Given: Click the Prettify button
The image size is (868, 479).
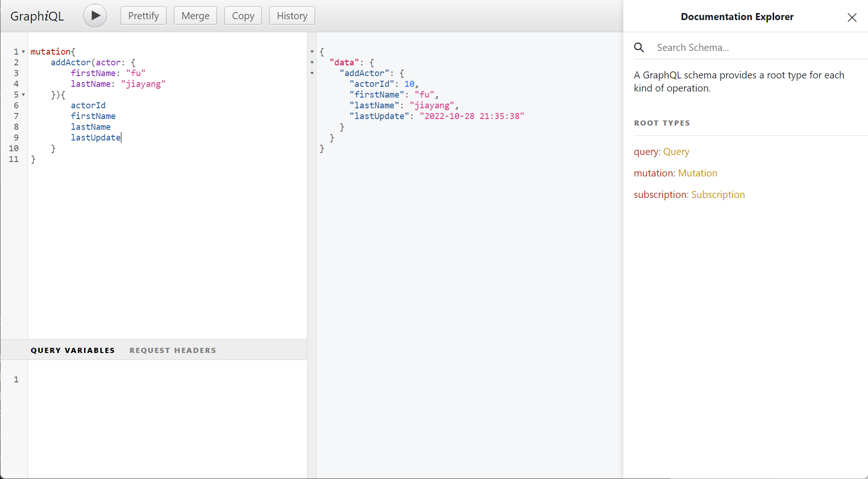Looking at the screenshot, I should [x=143, y=15].
